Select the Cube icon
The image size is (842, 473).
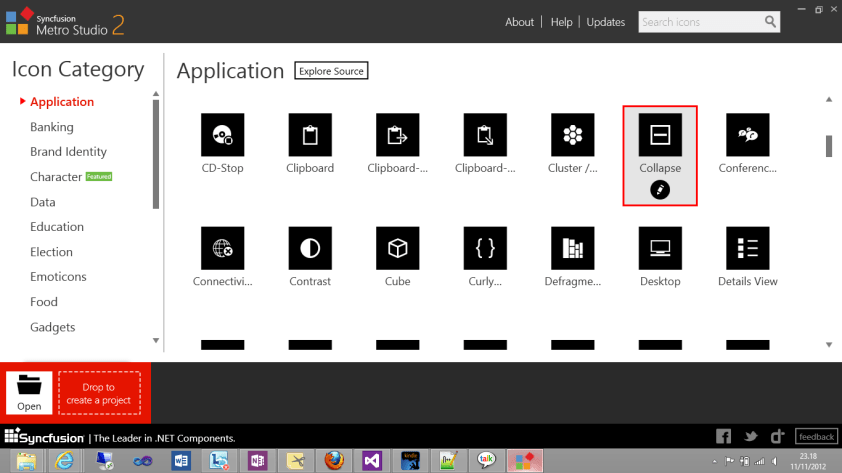pos(397,247)
